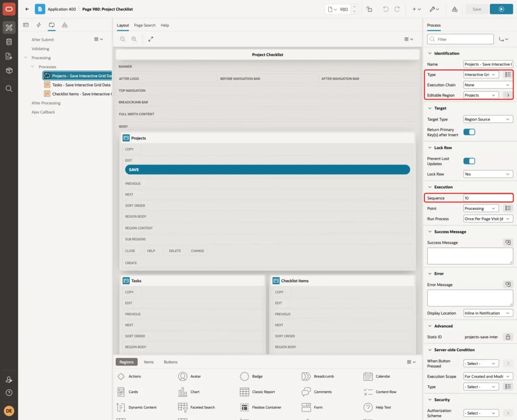This screenshot has width=517, height=420.
Task: Select Checklist Items - Save Interactive process
Action: click(x=82, y=94)
